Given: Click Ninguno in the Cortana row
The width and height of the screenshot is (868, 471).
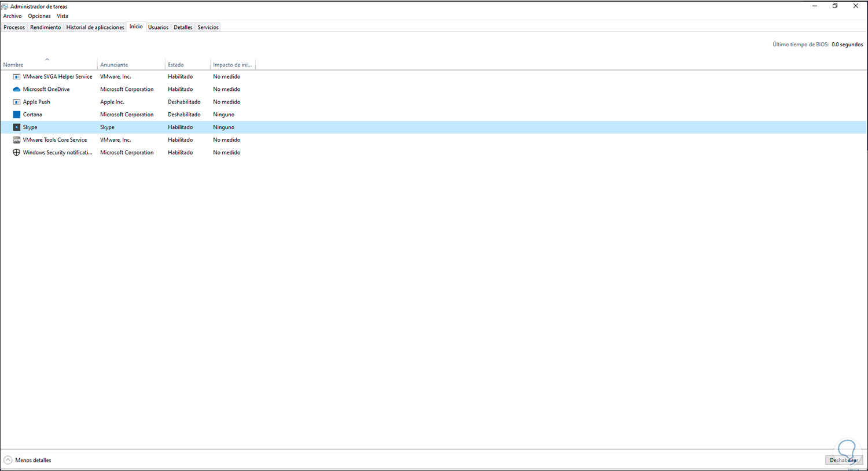Looking at the screenshot, I should (223, 115).
